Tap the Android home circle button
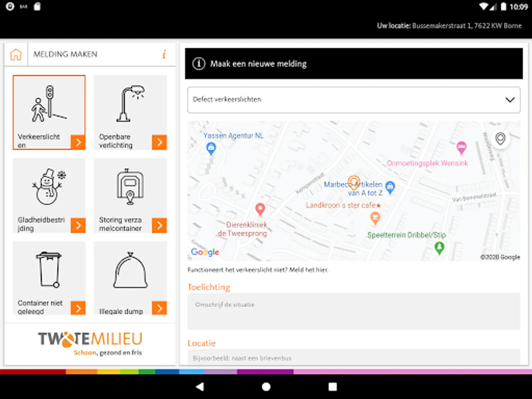532x399 pixels. tap(266, 387)
